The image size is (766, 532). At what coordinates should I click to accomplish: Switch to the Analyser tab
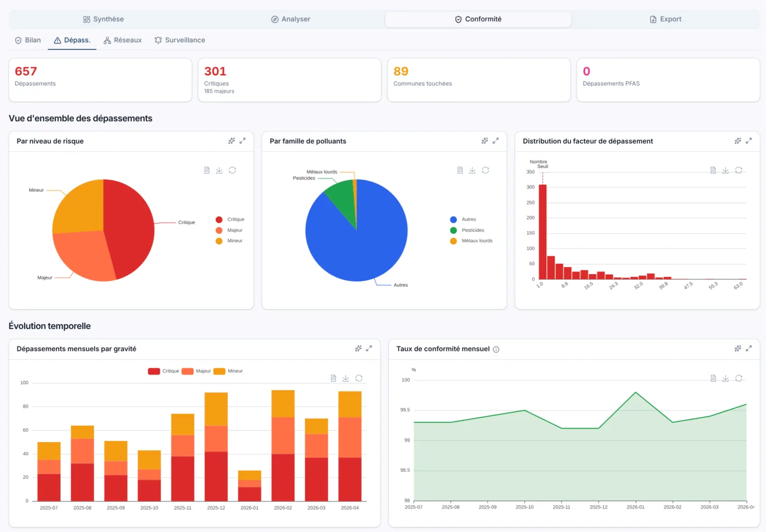(291, 19)
